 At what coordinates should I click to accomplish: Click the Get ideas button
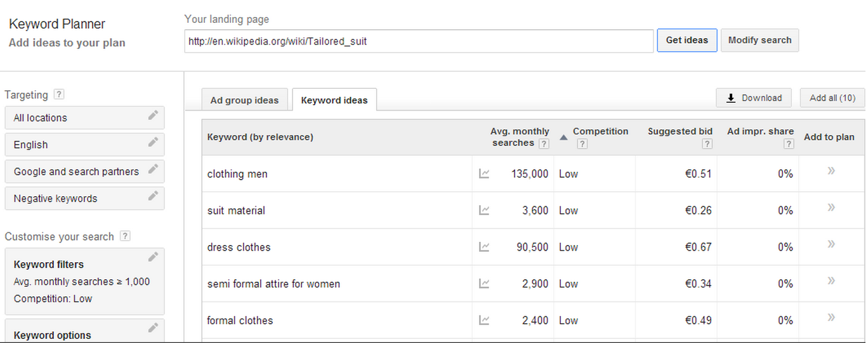click(x=687, y=40)
